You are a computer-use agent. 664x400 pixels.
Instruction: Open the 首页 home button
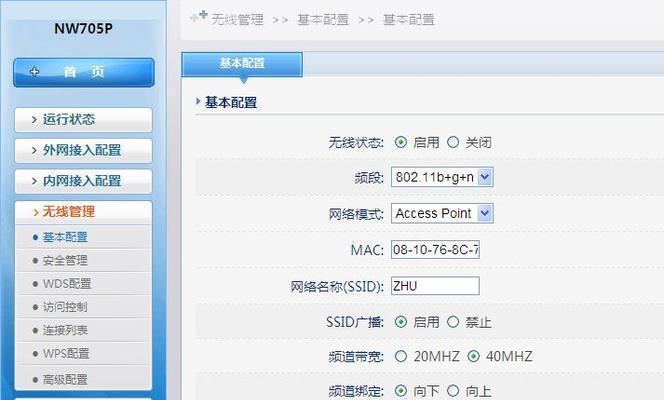tap(84, 72)
